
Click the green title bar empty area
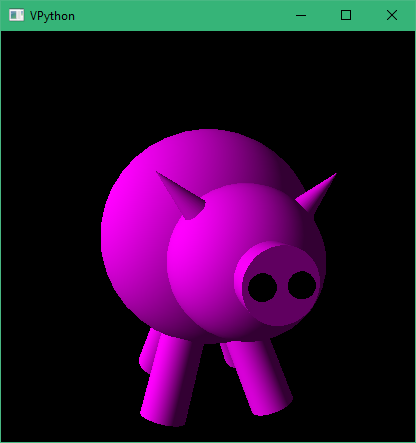click(x=183, y=15)
